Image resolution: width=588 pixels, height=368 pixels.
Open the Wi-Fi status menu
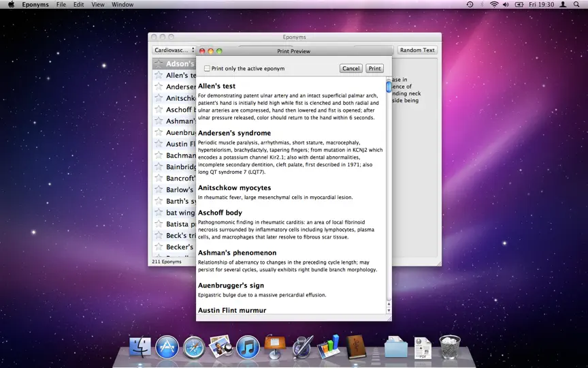pos(494,5)
